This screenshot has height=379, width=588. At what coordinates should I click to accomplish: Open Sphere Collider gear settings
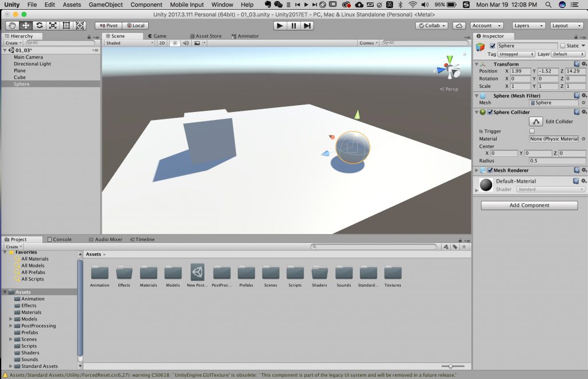(x=584, y=112)
